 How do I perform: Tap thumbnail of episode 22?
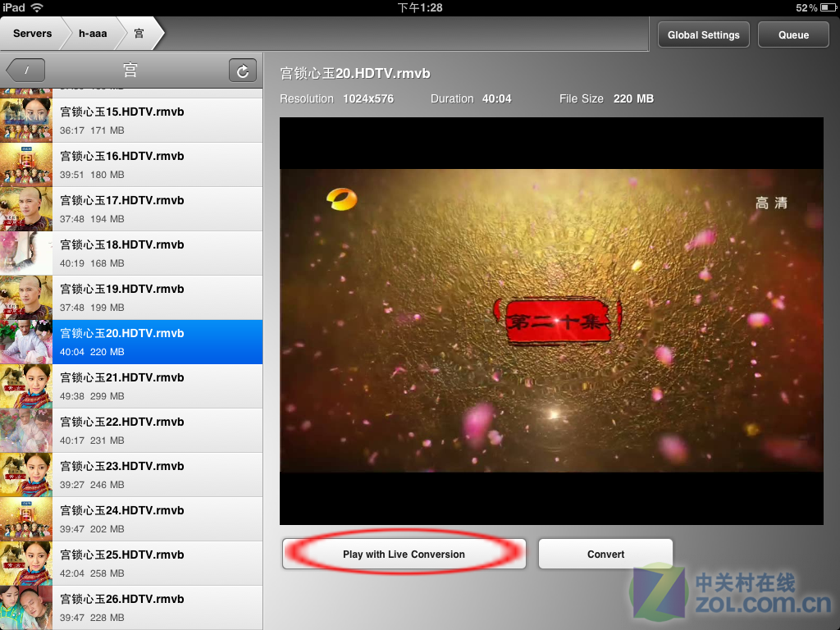(26, 431)
